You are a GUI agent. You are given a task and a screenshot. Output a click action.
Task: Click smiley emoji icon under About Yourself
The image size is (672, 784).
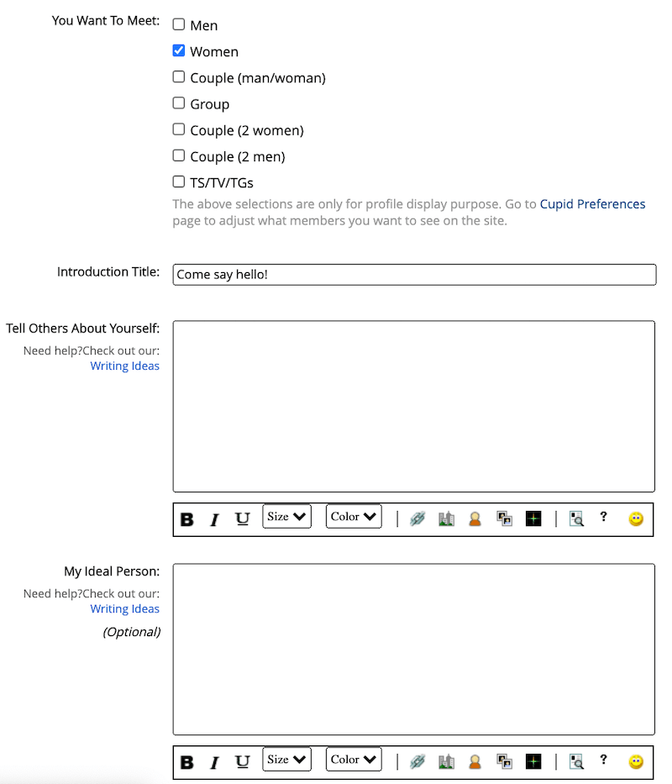[636, 519]
